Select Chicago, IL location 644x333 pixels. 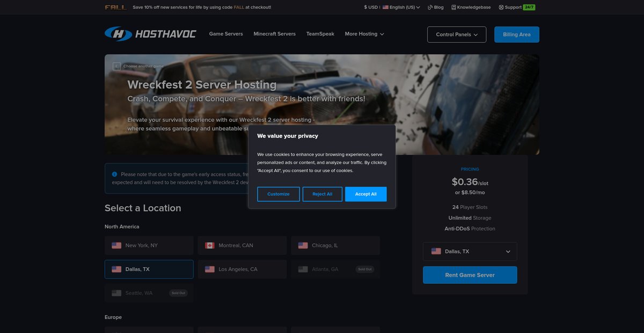pos(335,245)
